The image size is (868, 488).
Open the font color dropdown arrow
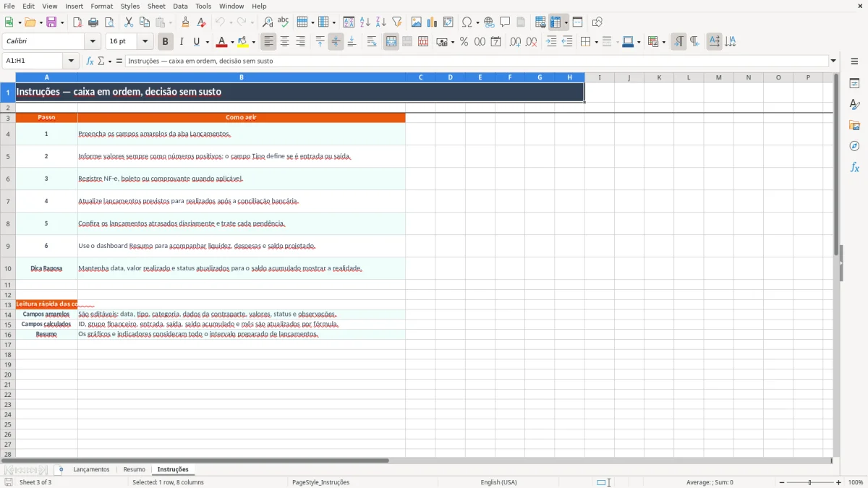point(231,42)
